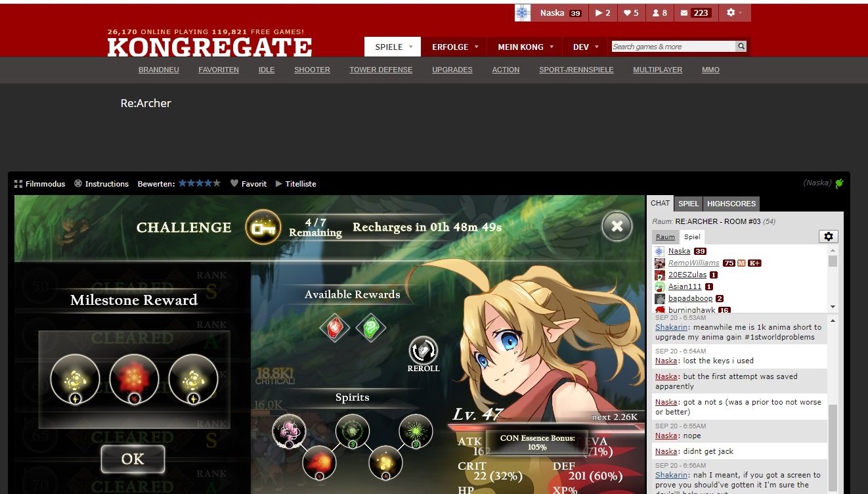Open the game Instructions
This screenshot has width=868, height=494.
tap(101, 184)
